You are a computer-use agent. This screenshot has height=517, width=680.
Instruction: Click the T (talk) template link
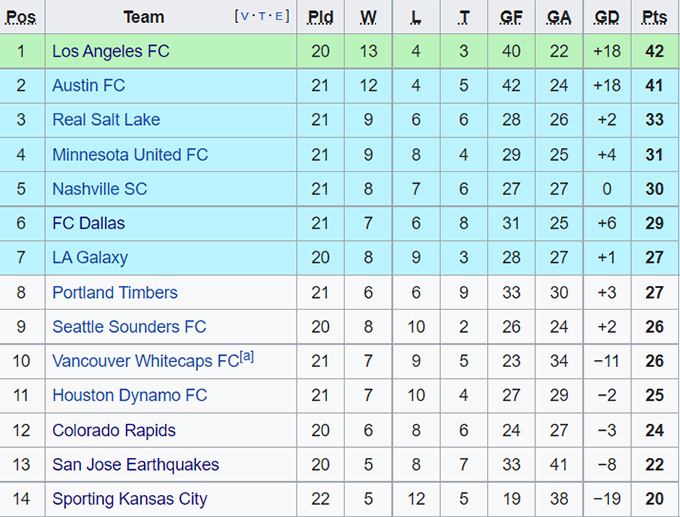[262, 17]
